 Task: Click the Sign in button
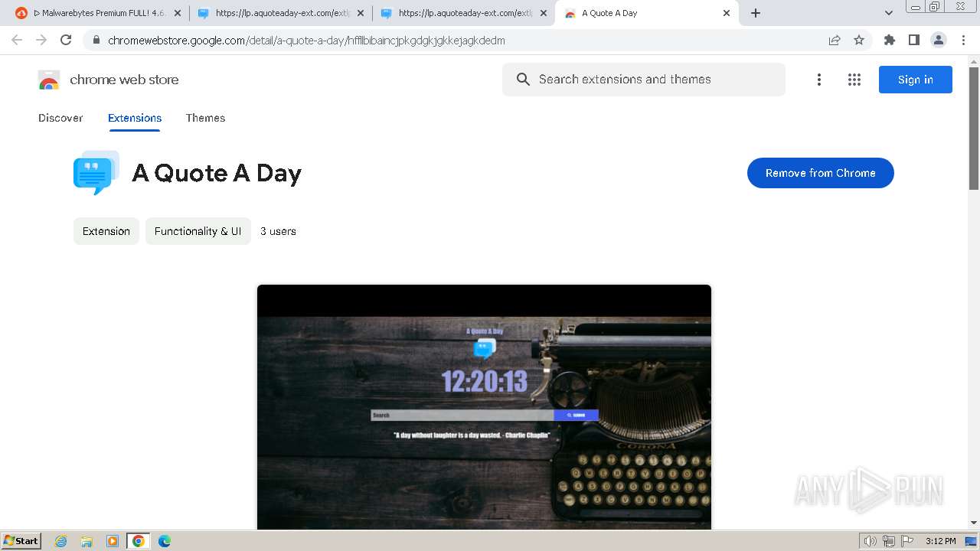pos(916,80)
